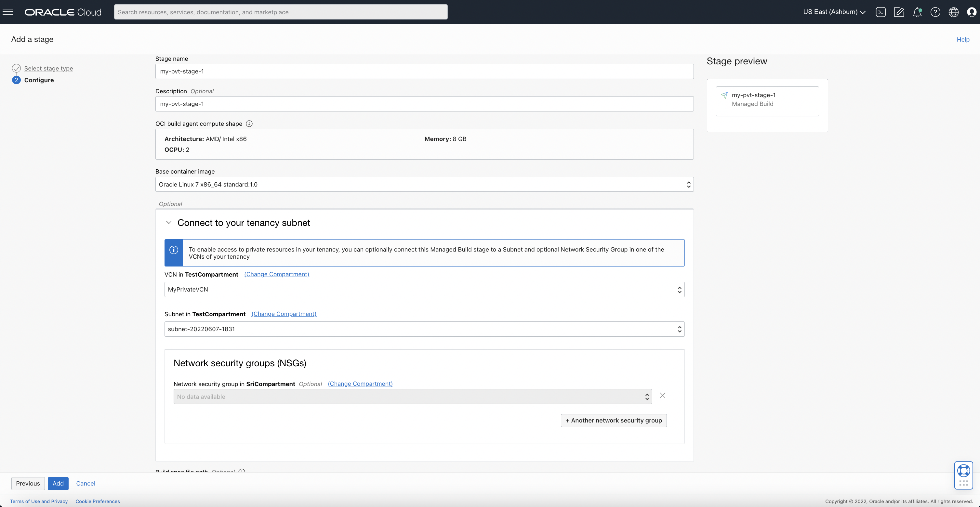Clear the network security group selection with the X
Viewport: 980px width, 507px height.
point(663,396)
